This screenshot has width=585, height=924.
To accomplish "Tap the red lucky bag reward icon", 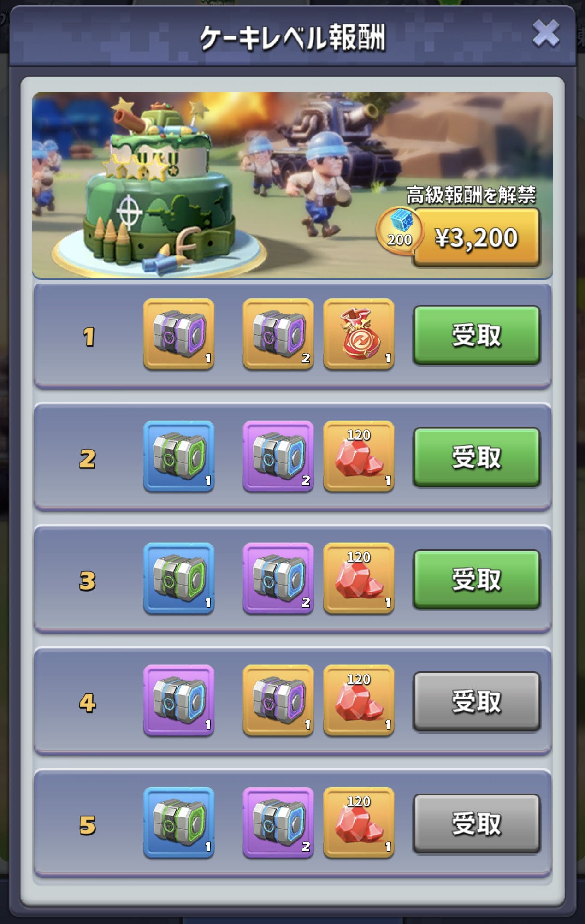I will point(359,334).
